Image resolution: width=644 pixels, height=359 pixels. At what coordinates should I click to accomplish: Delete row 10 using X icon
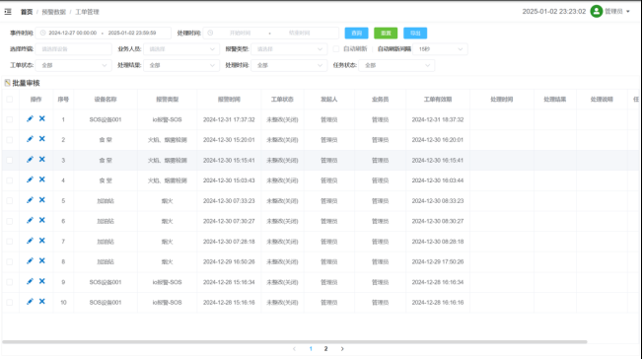point(41,302)
